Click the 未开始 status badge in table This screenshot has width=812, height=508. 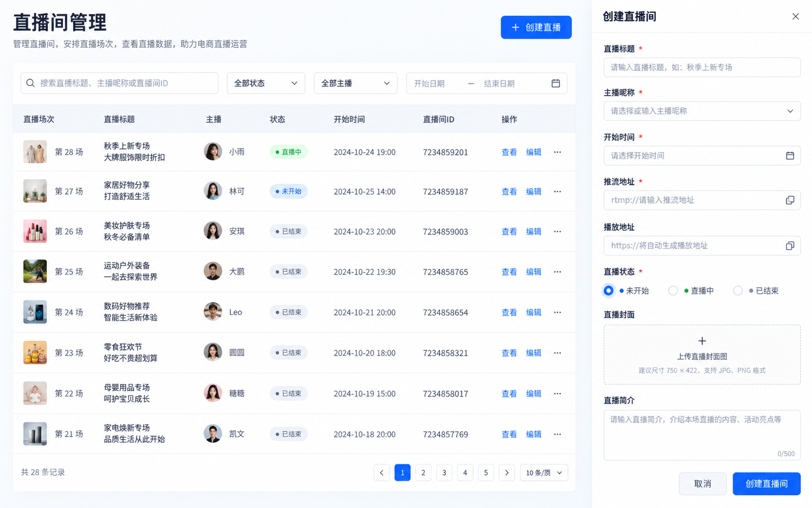(x=288, y=192)
